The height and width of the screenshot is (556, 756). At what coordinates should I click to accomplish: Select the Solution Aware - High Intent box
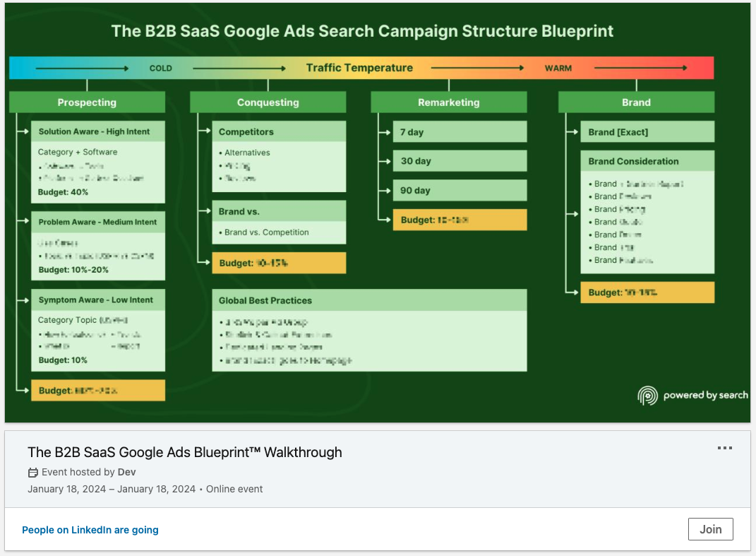97,131
